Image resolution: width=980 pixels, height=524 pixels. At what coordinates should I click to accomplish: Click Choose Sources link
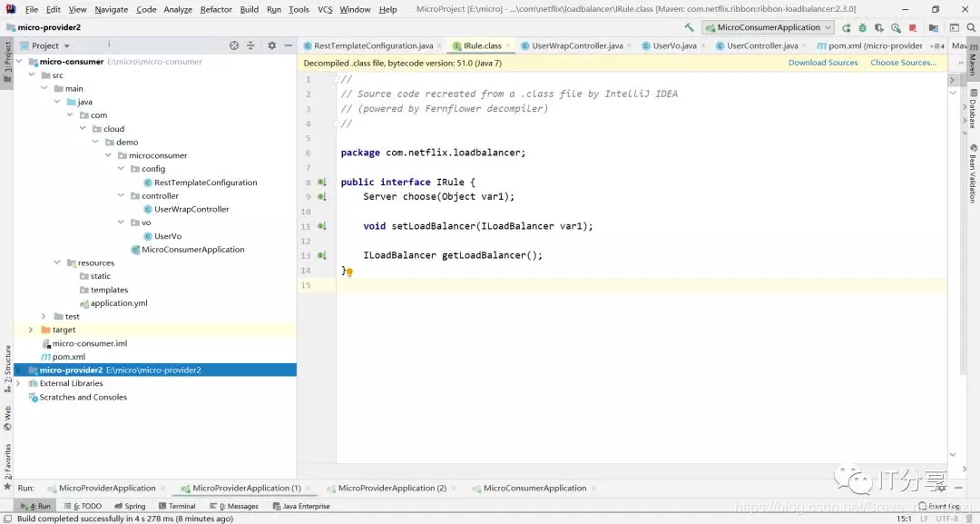coord(903,63)
